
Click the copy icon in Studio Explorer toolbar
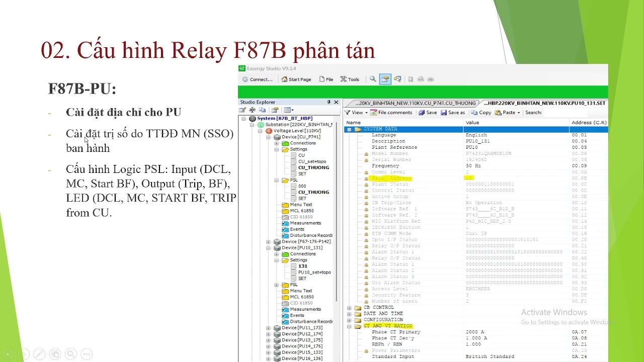click(x=262, y=110)
